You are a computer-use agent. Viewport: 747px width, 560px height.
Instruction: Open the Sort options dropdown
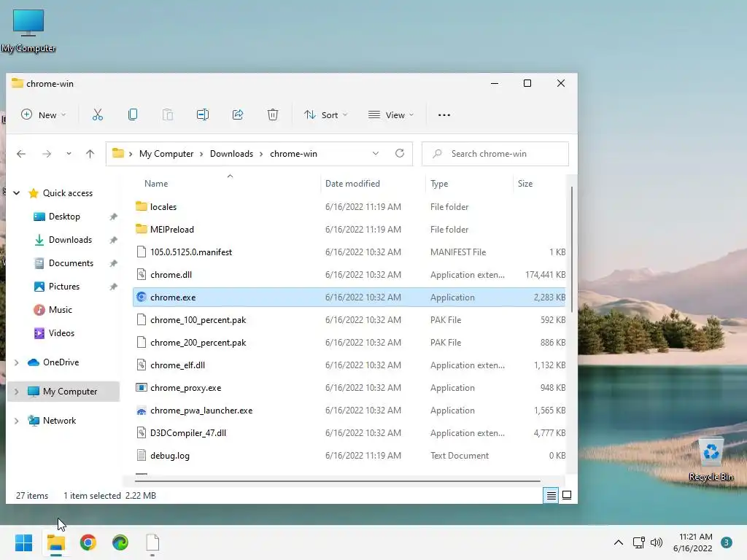(x=326, y=114)
